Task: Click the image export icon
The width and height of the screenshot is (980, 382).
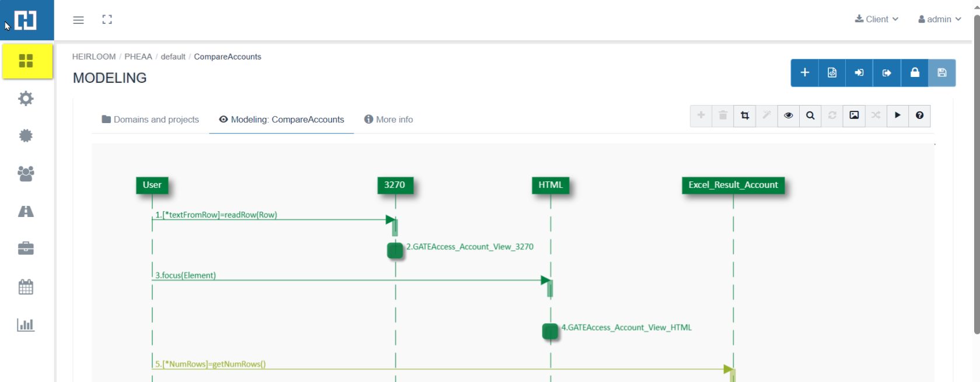Action: click(x=854, y=115)
